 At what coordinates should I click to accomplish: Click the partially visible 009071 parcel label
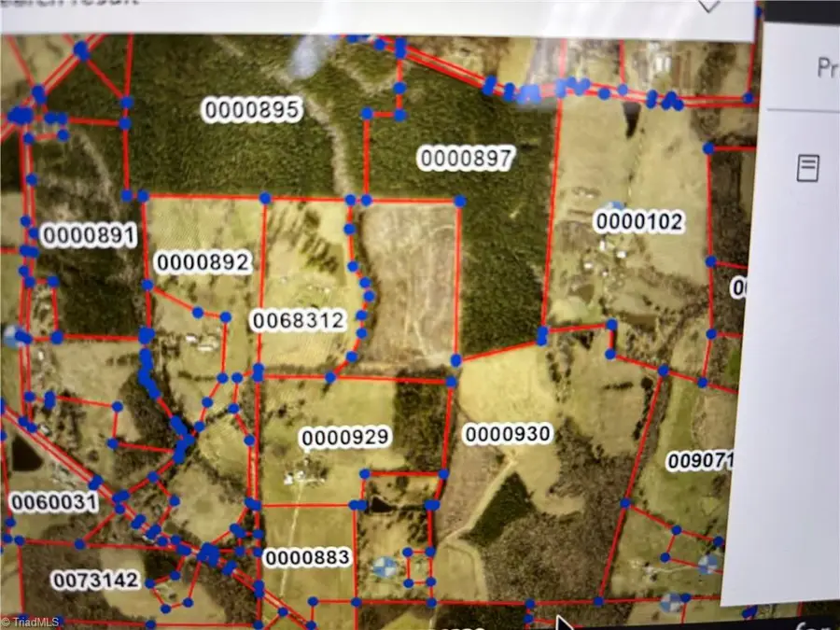(700, 461)
